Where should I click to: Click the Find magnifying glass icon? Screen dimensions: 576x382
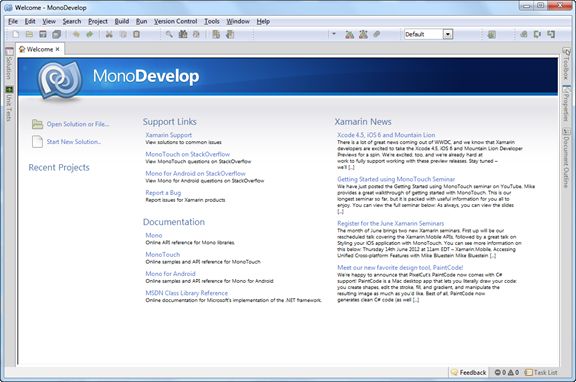[x=169, y=35]
